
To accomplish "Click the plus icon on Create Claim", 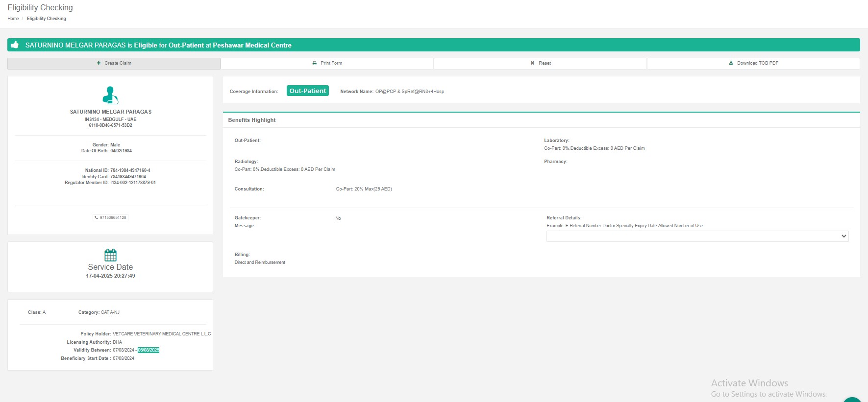I will [99, 63].
